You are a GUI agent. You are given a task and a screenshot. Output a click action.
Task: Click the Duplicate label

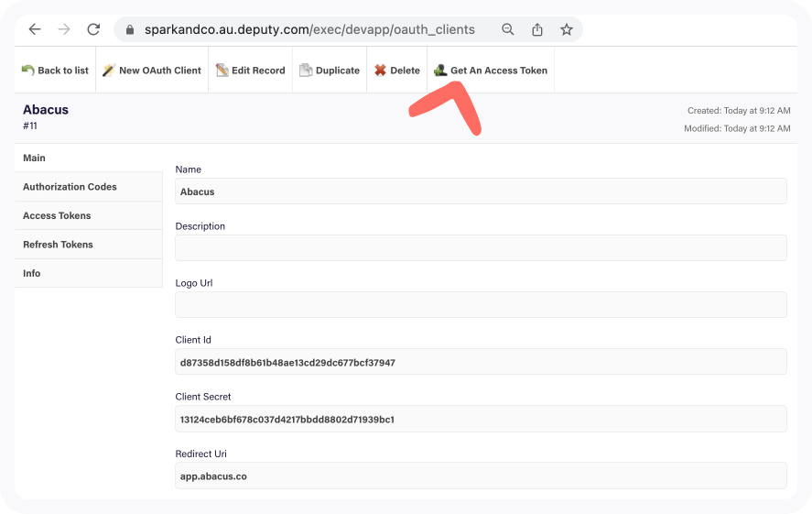click(x=338, y=71)
